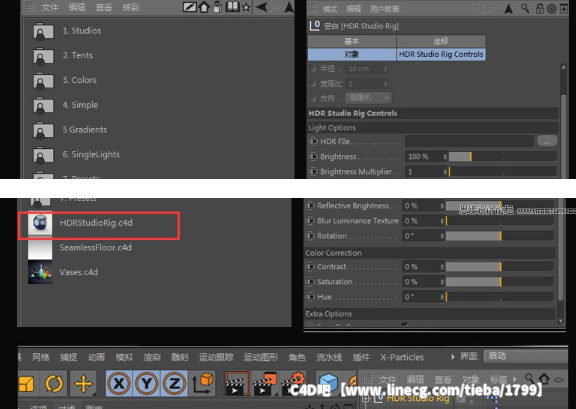Click the new panel plus icon in attribute manager

click(564, 9)
